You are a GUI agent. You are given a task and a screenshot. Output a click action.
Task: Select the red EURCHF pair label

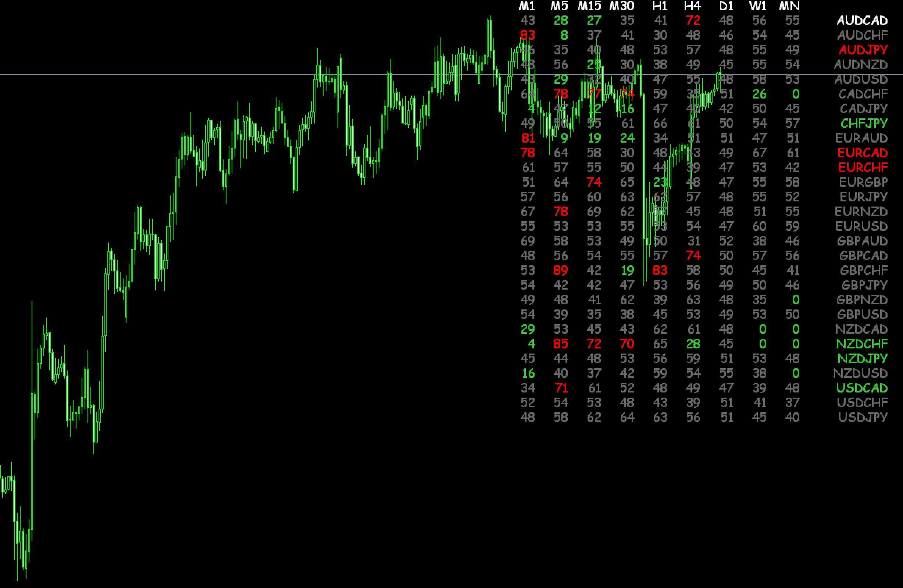point(863,167)
